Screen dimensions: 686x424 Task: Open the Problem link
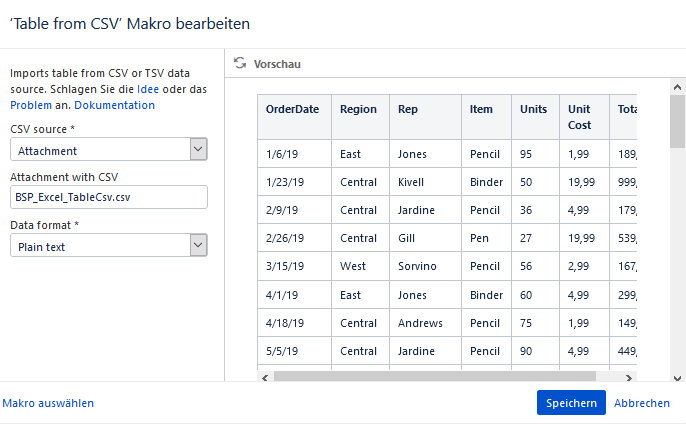31,105
